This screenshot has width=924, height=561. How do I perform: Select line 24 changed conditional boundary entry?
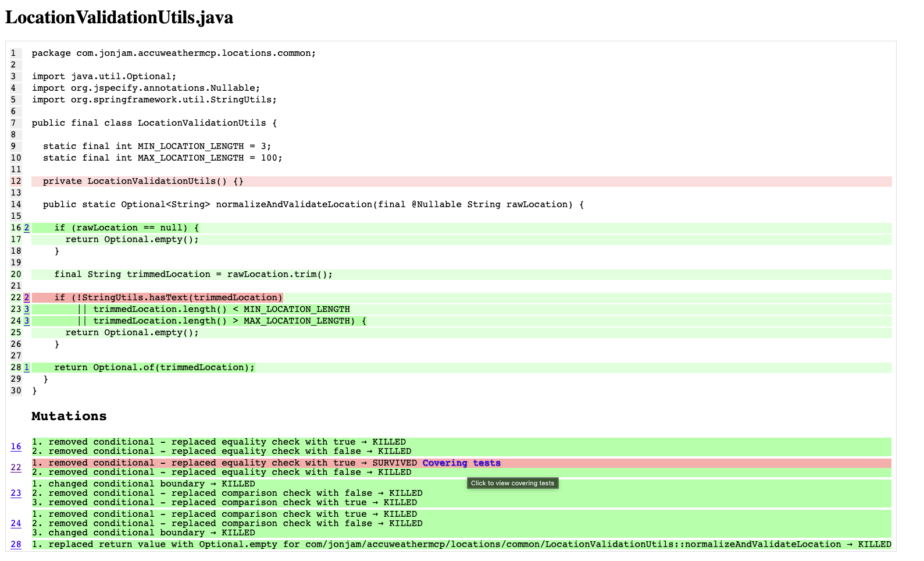coord(143,533)
